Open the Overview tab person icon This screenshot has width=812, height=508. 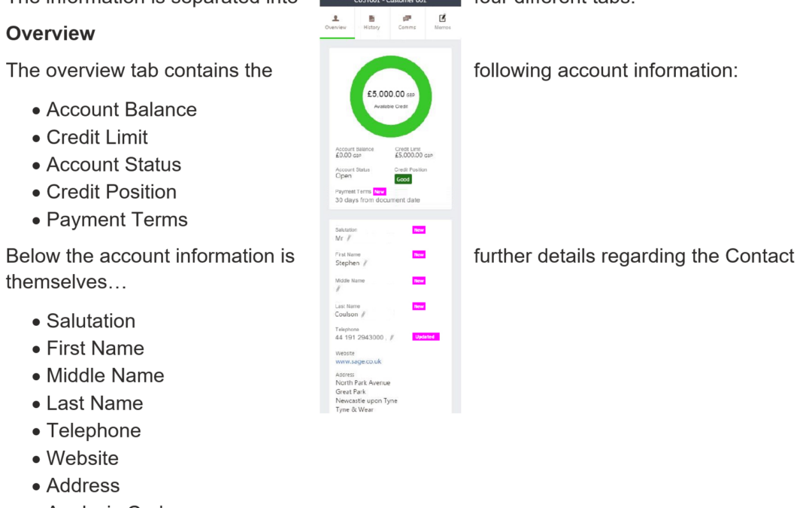(335, 18)
